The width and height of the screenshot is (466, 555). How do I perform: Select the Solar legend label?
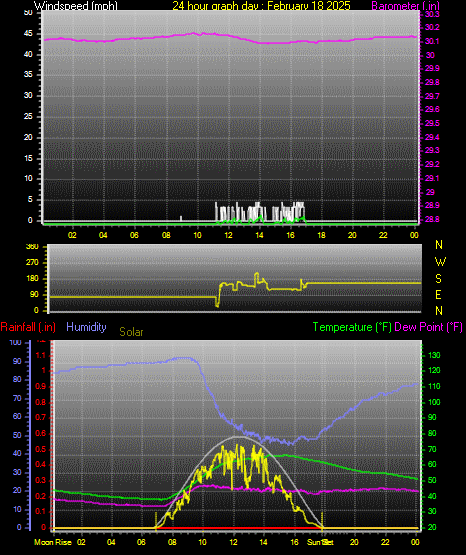pos(131,332)
